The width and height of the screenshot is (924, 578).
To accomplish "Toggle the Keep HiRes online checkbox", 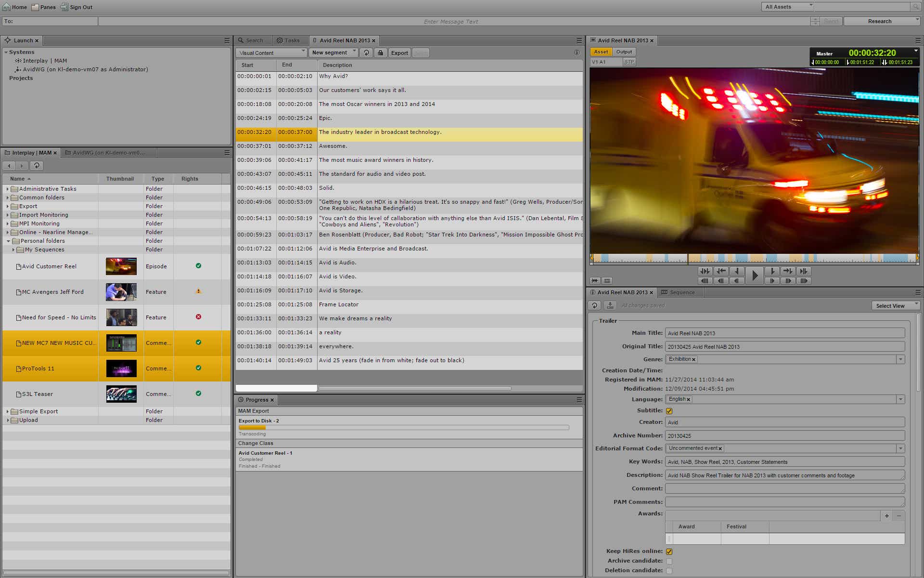I will [669, 551].
